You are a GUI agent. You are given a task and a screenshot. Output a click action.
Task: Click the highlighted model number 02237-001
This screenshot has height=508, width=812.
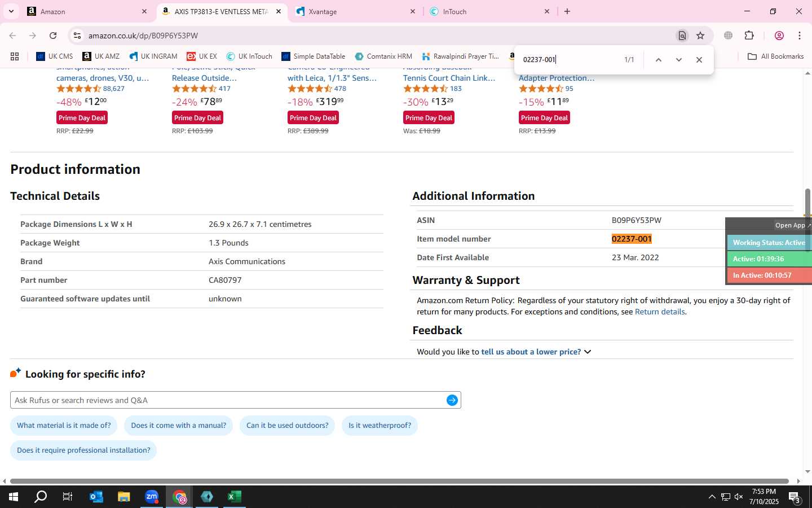coord(632,239)
